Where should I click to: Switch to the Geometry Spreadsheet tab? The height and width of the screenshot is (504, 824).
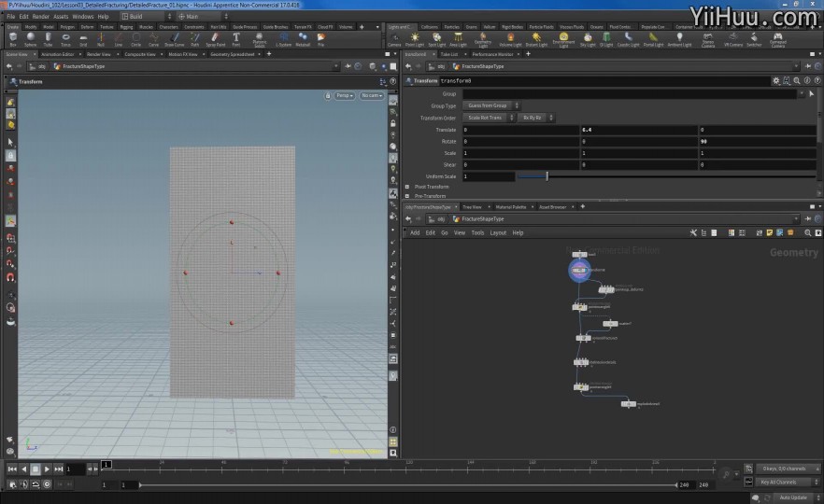(233, 54)
